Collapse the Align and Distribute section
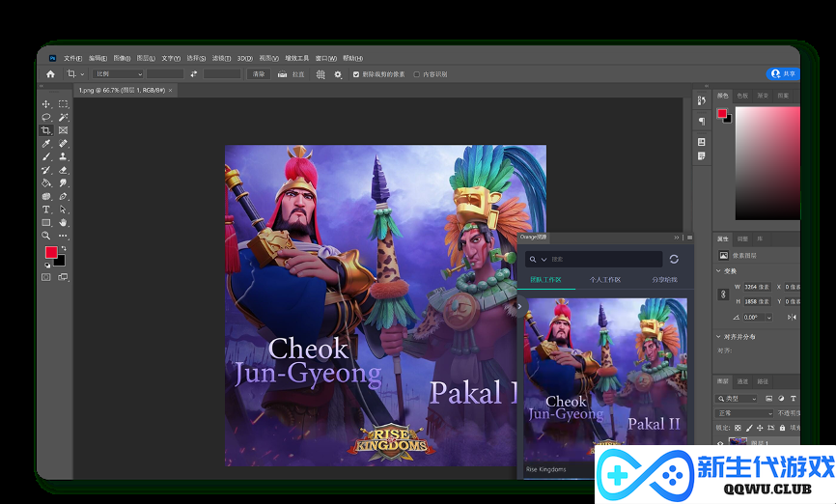836x504 pixels. tap(718, 337)
